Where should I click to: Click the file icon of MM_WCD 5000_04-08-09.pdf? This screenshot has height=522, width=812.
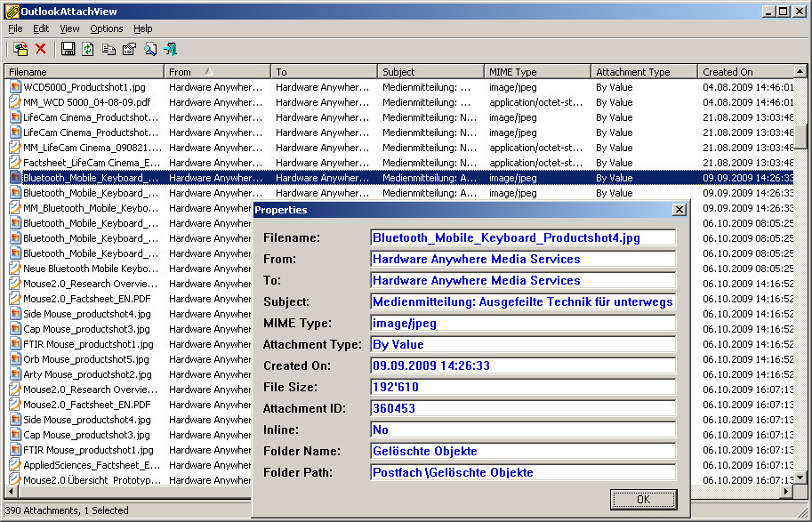[x=15, y=102]
